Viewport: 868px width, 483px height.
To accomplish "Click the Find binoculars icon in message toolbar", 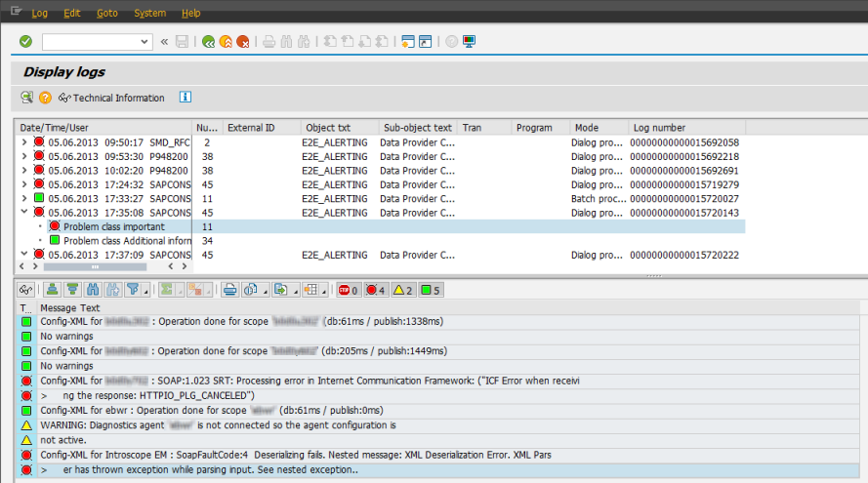I will 93,290.
